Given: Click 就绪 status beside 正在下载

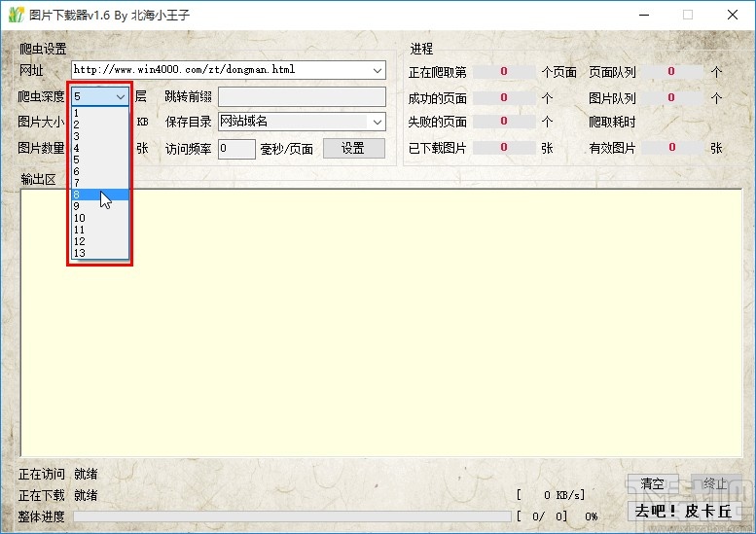Looking at the screenshot, I should tap(86, 495).
